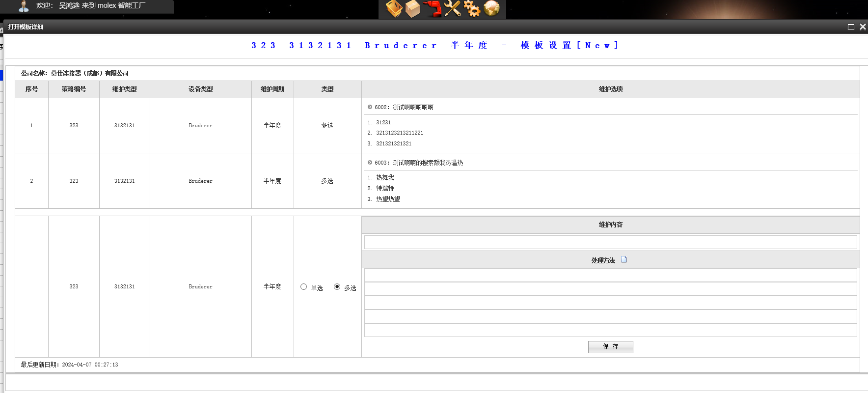Click the yellow shopping basket icon
The height and width of the screenshot is (393, 868).
coord(394,8)
